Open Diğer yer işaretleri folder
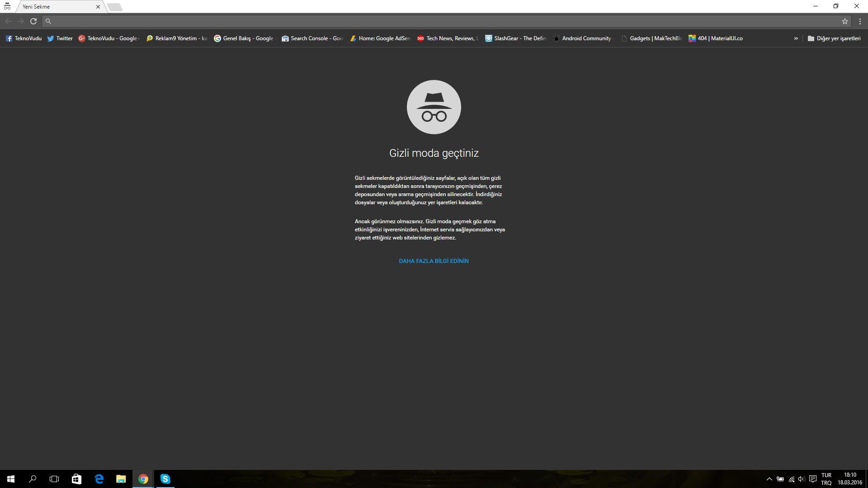Viewport: 868px width, 488px height. 834,38
